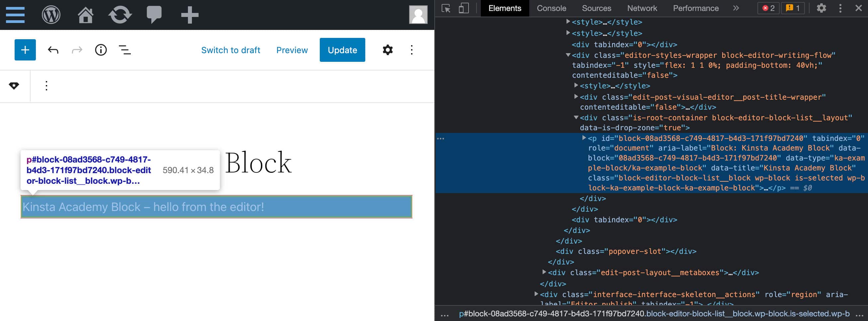Expand the edit-post-layout__metaboxes div

(x=544, y=272)
